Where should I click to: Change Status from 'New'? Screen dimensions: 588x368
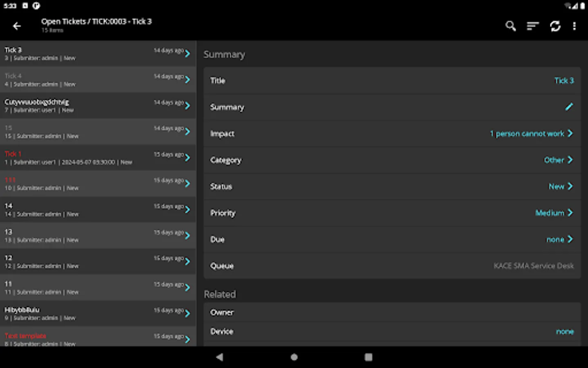pyautogui.click(x=560, y=186)
